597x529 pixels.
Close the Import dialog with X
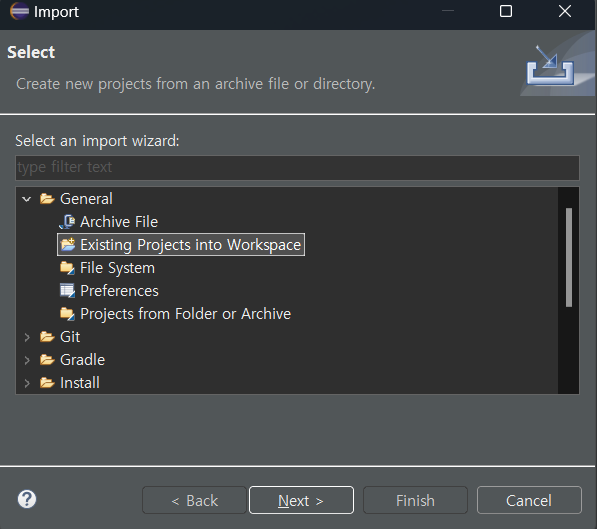(x=565, y=11)
